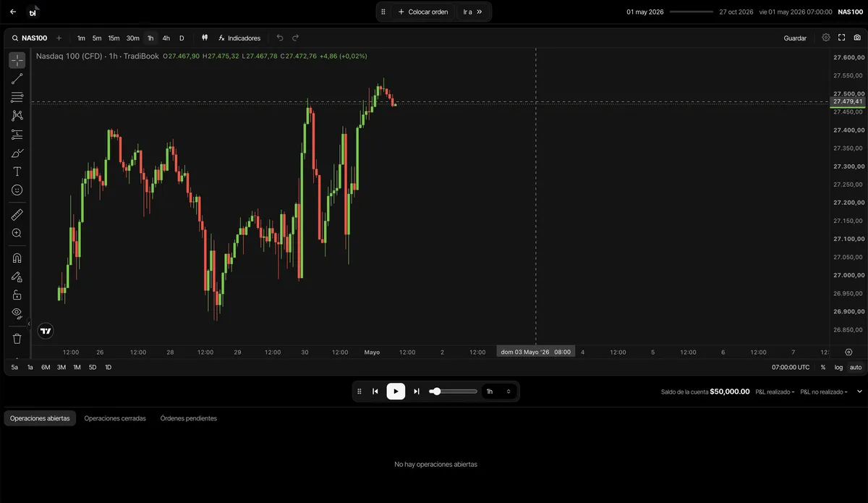This screenshot has height=503, width=868.
Task: Open the Operaciones cerradas tab
Action: tap(115, 418)
